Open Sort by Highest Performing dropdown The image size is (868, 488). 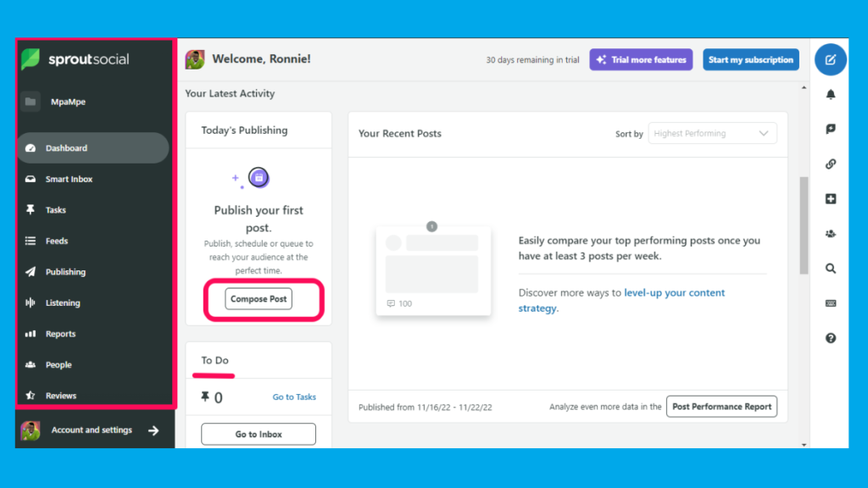click(712, 133)
